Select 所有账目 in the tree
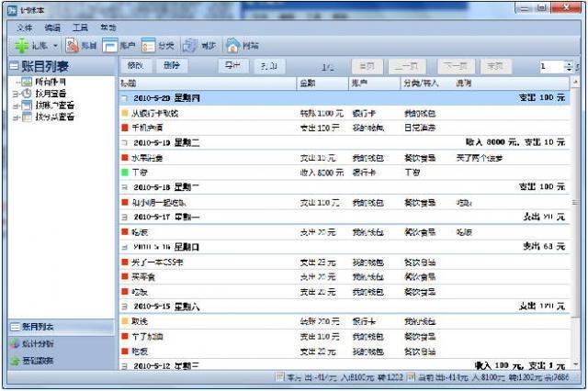 (51, 82)
